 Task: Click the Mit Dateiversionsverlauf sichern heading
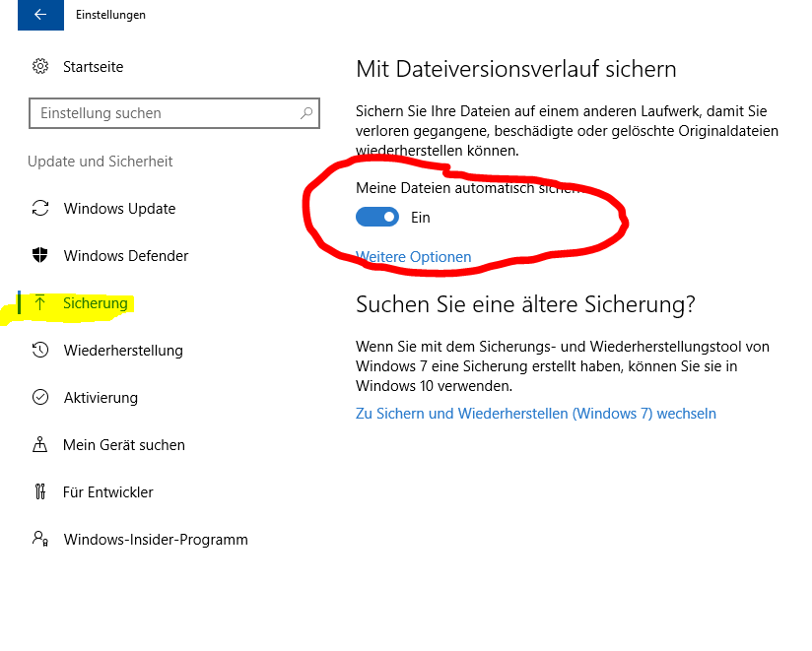coord(516,69)
